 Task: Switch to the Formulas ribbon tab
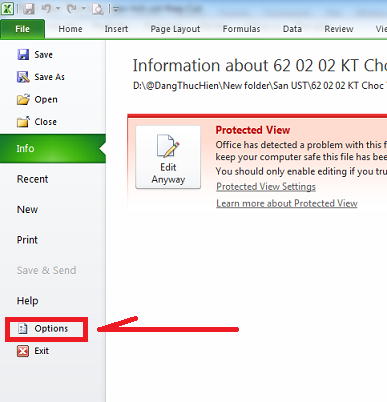[241, 29]
